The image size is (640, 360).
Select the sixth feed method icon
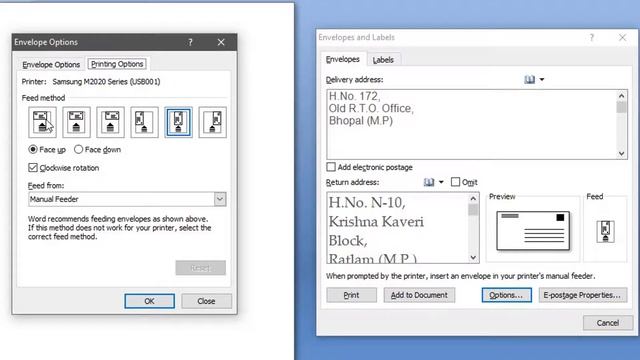(x=213, y=122)
